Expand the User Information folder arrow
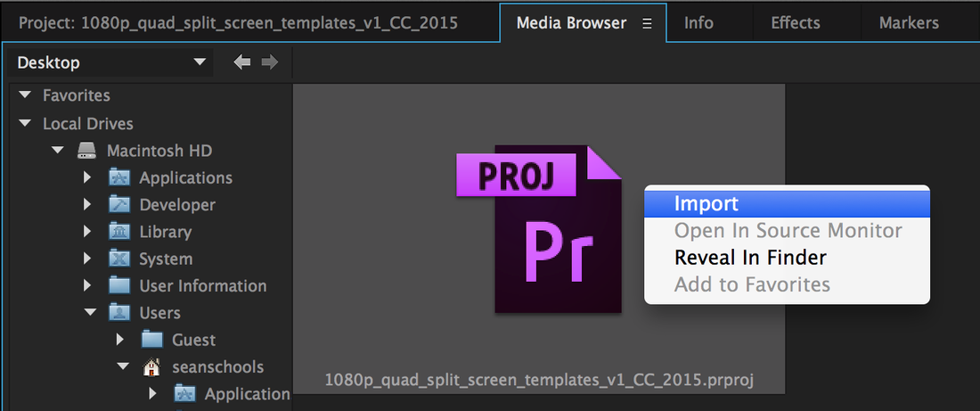 pyautogui.click(x=87, y=285)
